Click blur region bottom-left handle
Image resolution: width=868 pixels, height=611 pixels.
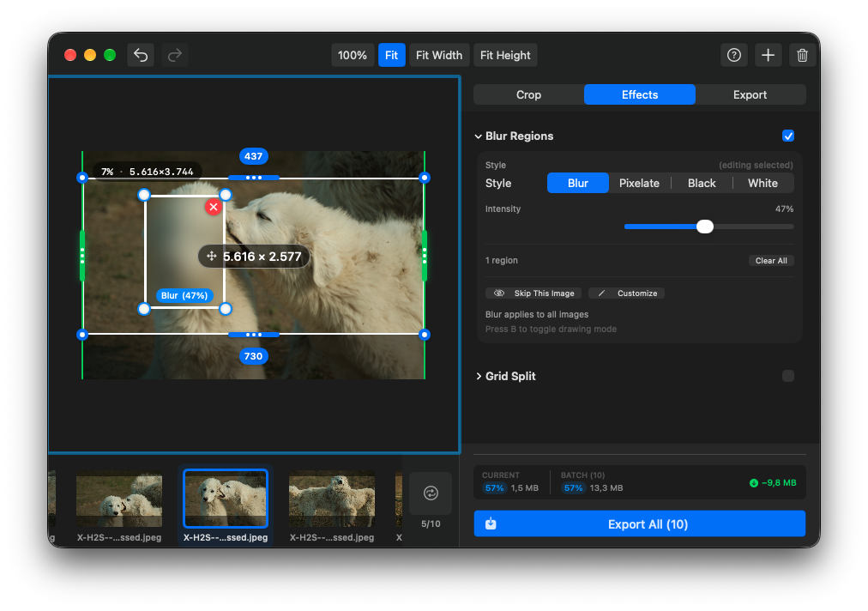pos(144,309)
